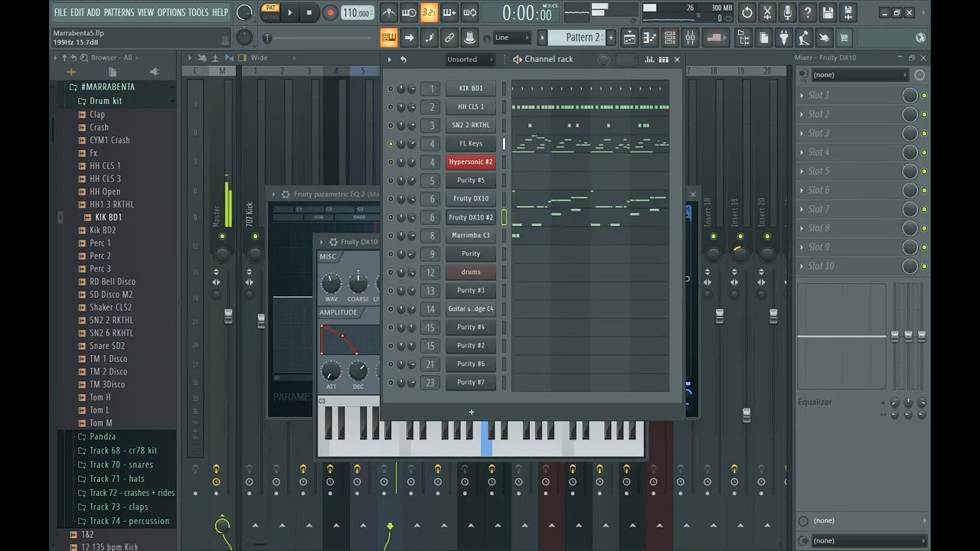Click the undo history icon in top toolbar
Image resolution: width=980 pixels, height=551 pixels.
pyautogui.click(x=747, y=12)
